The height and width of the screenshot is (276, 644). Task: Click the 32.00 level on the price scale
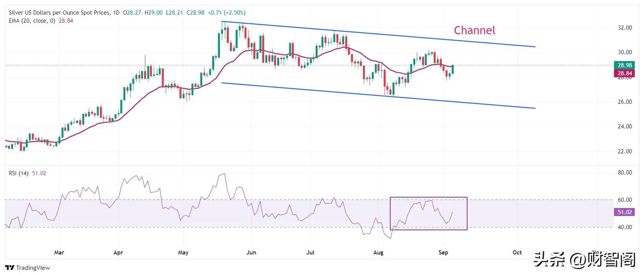coord(624,28)
